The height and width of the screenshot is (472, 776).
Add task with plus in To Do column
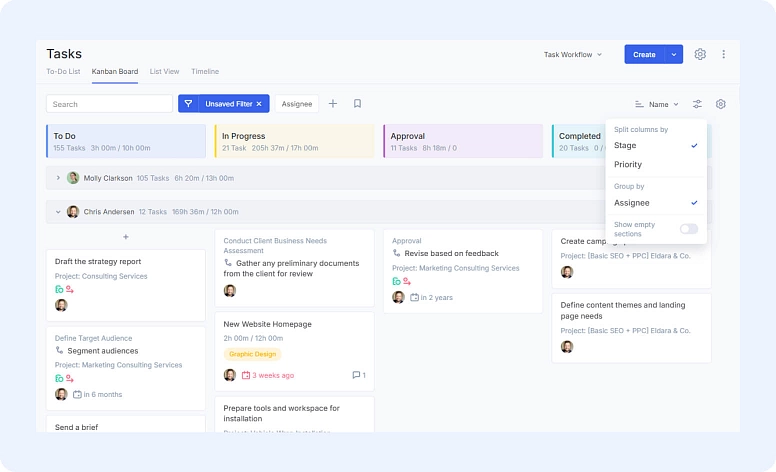tap(126, 237)
